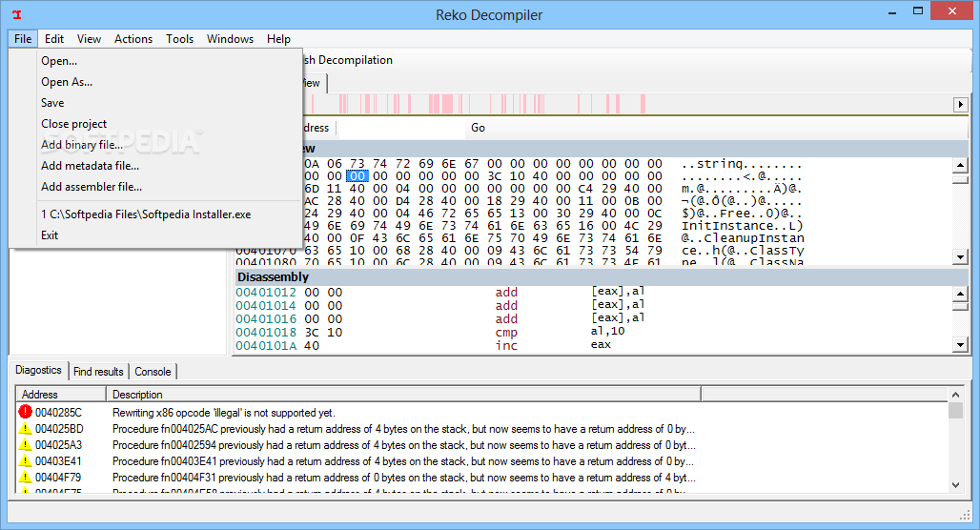Image resolution: width=980 pixels, height=530 pixels.
Task: Click the warning icon for address 00404F79
Action: 25,477
